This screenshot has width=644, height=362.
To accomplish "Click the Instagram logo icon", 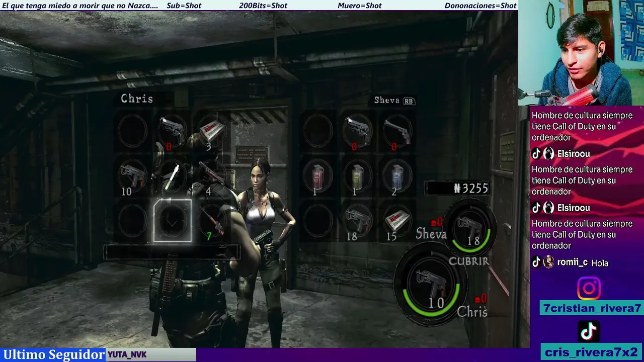I will coord(589,289).
